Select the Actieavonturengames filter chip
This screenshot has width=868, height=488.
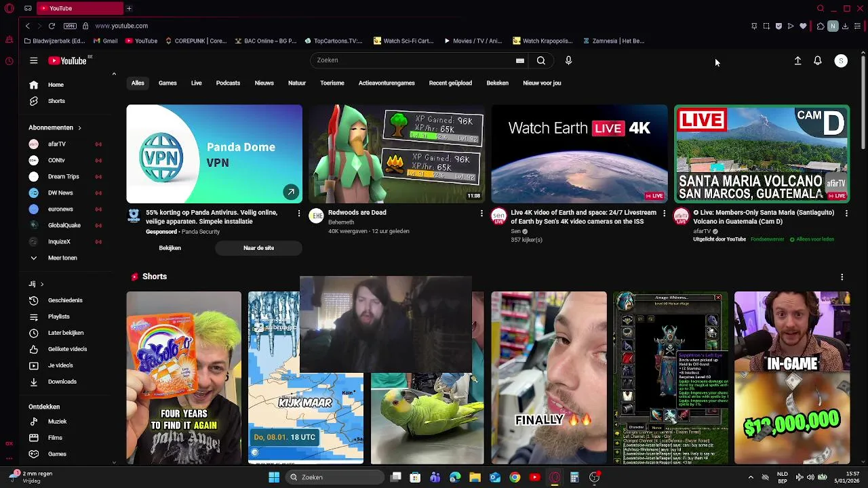coord(387,83)
